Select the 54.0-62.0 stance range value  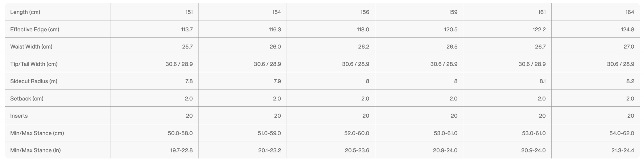click(x=621, y=133)
